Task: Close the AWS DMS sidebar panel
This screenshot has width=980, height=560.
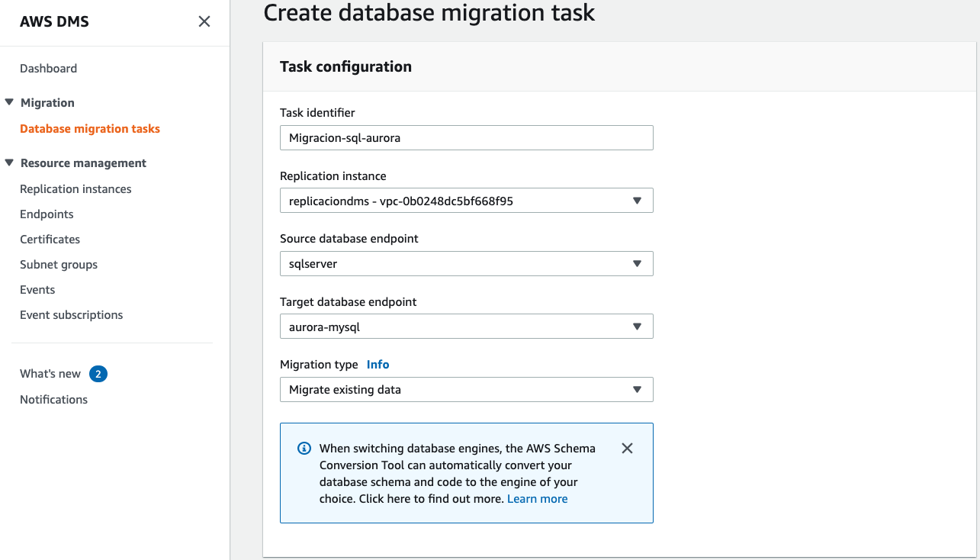Action: [x=204, y=21]
